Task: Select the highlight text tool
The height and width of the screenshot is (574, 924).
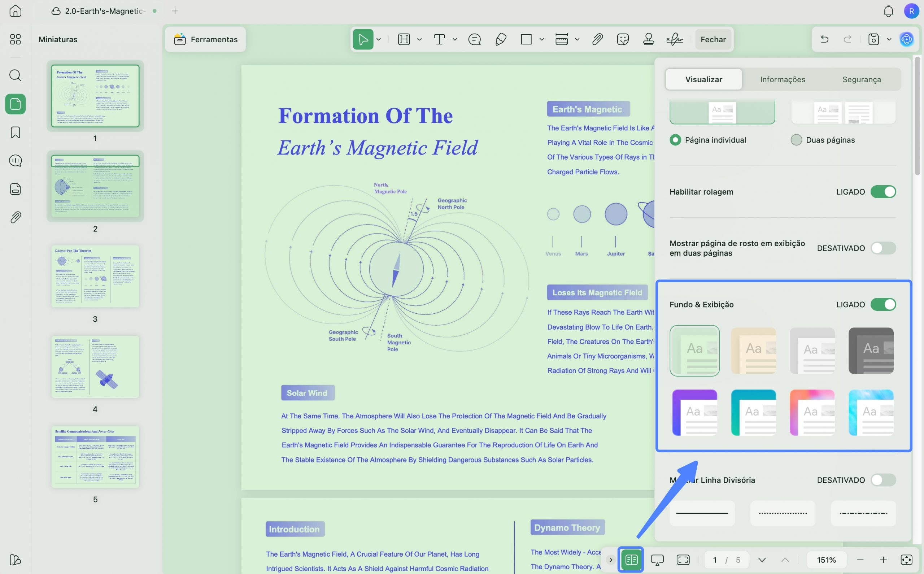Action: point(404,39)
